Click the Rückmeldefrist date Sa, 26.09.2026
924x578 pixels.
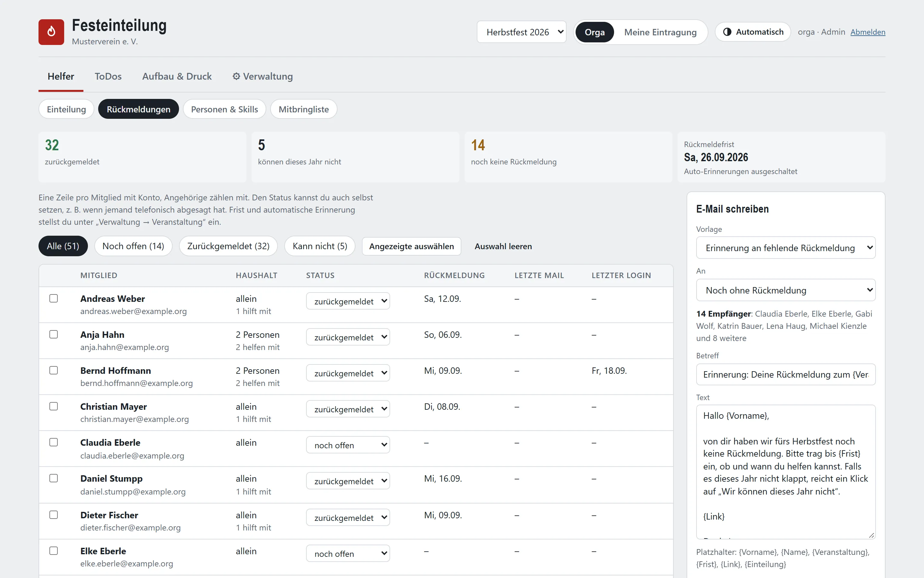716,157
